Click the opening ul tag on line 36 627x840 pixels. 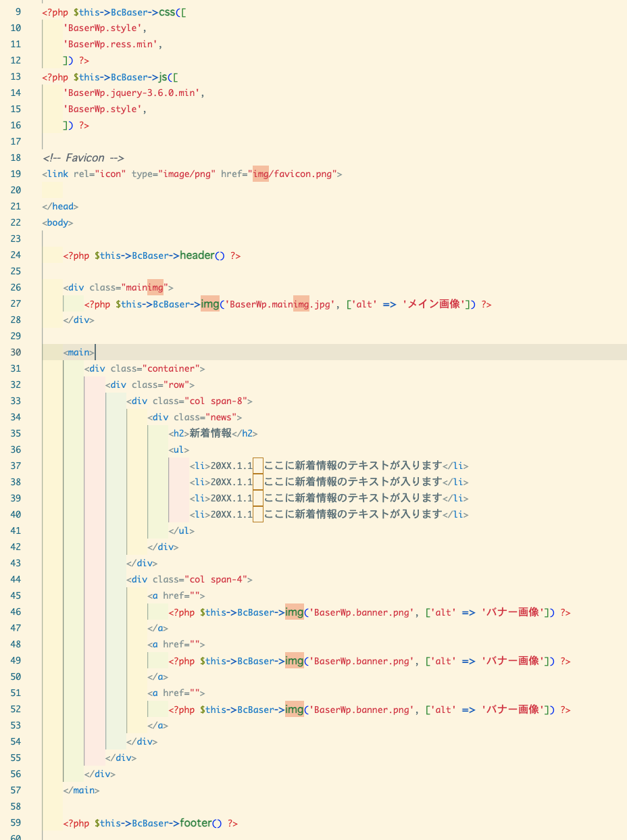179,449
